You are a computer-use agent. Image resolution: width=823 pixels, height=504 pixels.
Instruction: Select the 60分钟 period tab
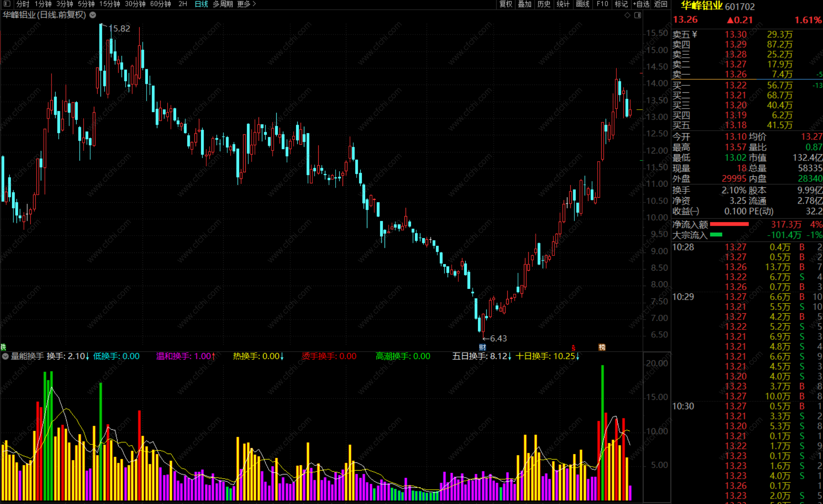160,4
